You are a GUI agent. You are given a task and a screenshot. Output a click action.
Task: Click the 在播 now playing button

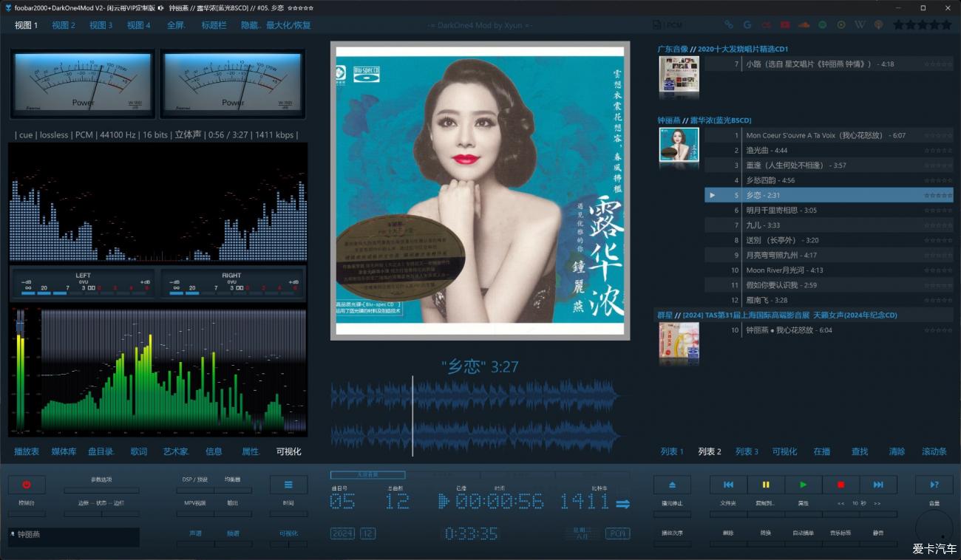click(x=822, y=451)
